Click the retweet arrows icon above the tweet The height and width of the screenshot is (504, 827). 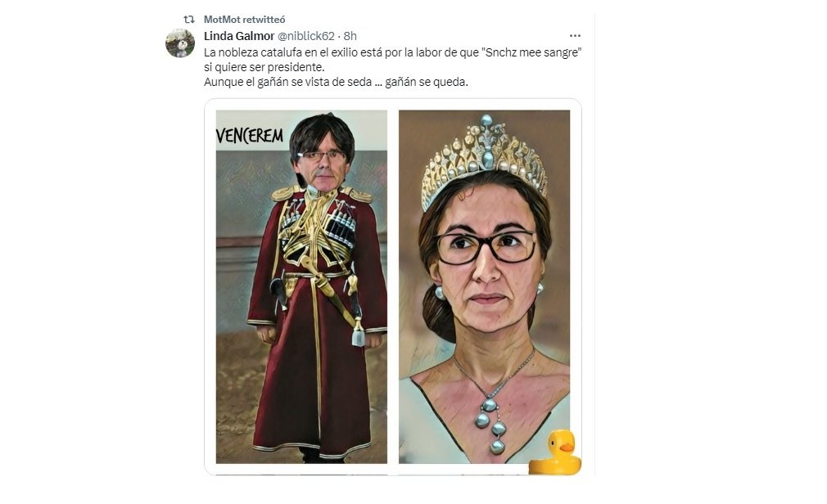pos(188,19)
